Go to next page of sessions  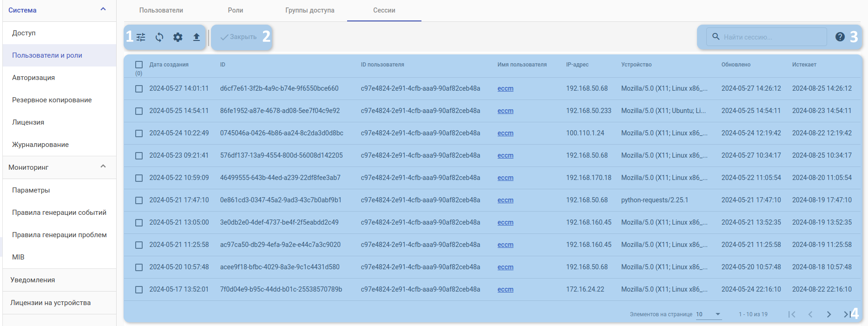[829, 314]
